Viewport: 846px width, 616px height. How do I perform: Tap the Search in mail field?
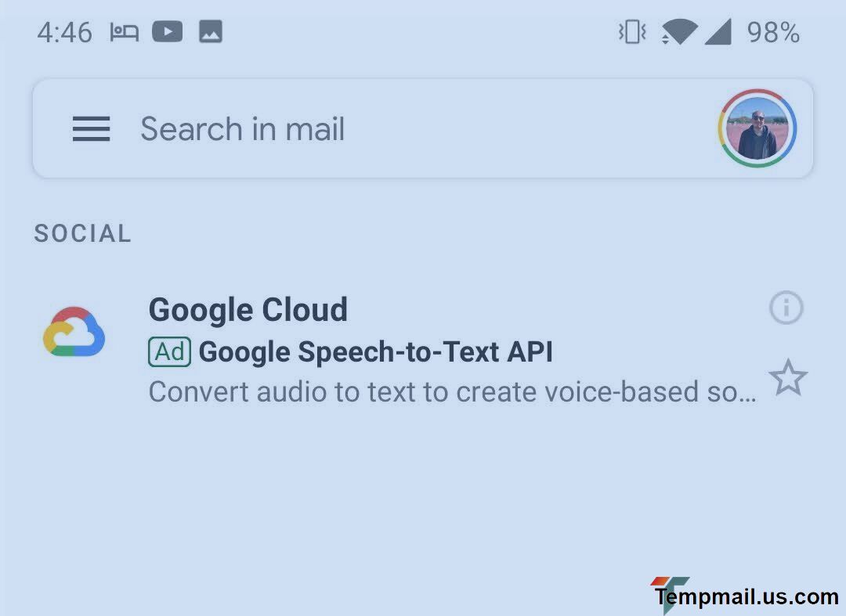point(243,129)
